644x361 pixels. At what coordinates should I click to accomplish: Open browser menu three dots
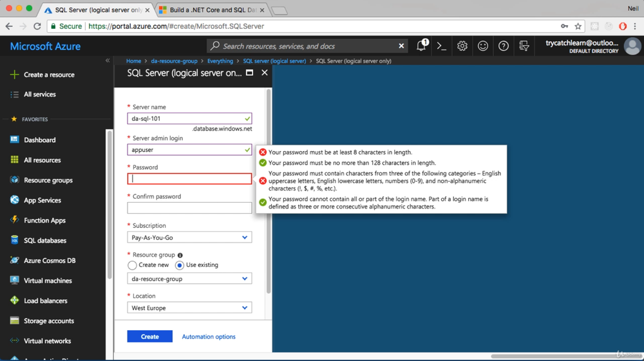point(635,26)
